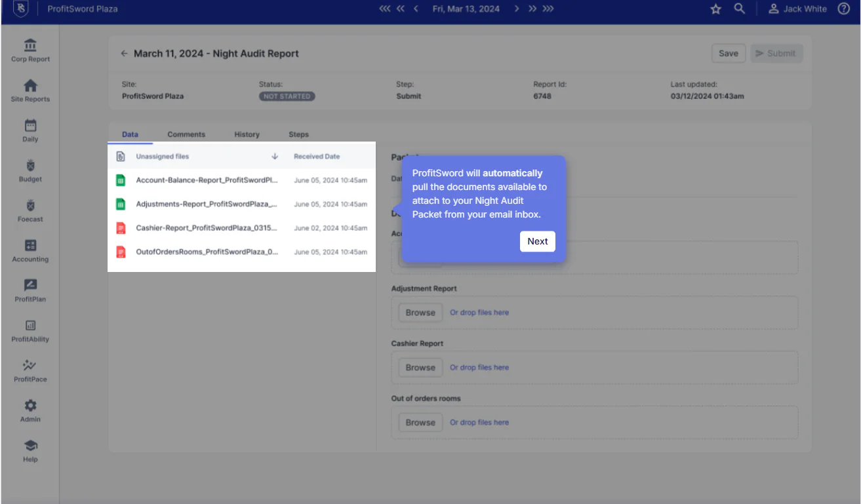
Task: Click the Unassigned files document icon
Action: pyautogui.click(x=121, y=157)
